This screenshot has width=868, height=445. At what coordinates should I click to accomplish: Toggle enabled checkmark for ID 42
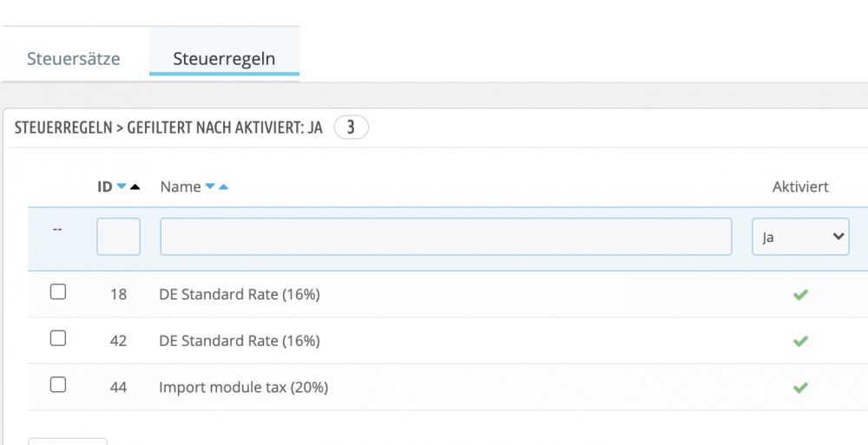tap(800, 342)
